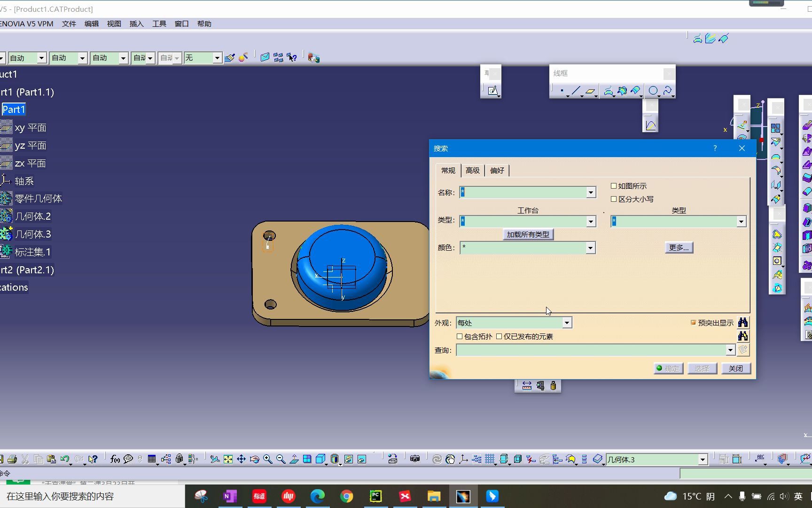812x508 pixels.
Task: Enable the 包含拓扑 checkbox
Action: (460, 336)
